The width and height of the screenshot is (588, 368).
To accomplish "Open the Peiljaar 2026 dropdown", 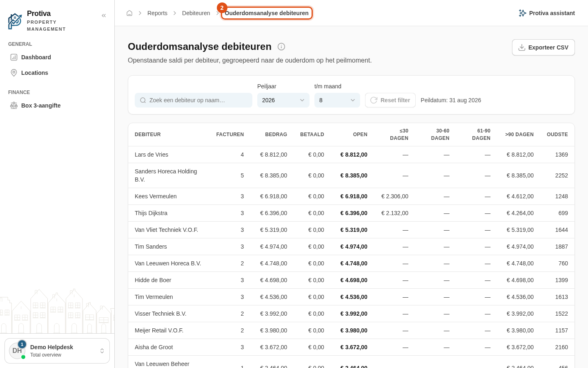I will [283, 100].
